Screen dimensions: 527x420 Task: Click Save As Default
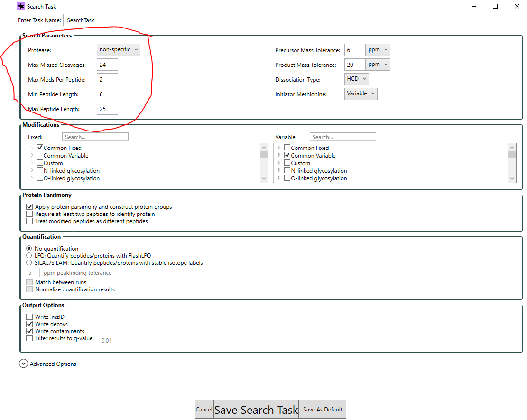(x=322, y=409)
